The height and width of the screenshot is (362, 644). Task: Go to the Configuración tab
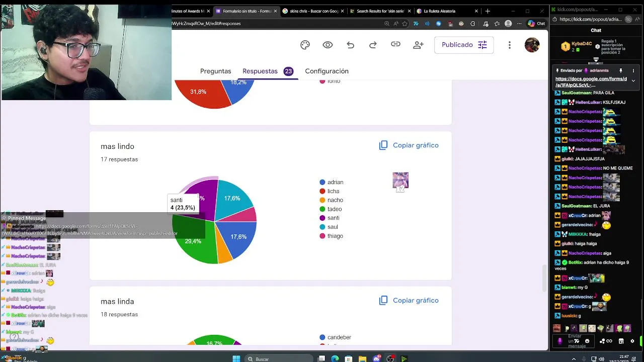point(327,71)
